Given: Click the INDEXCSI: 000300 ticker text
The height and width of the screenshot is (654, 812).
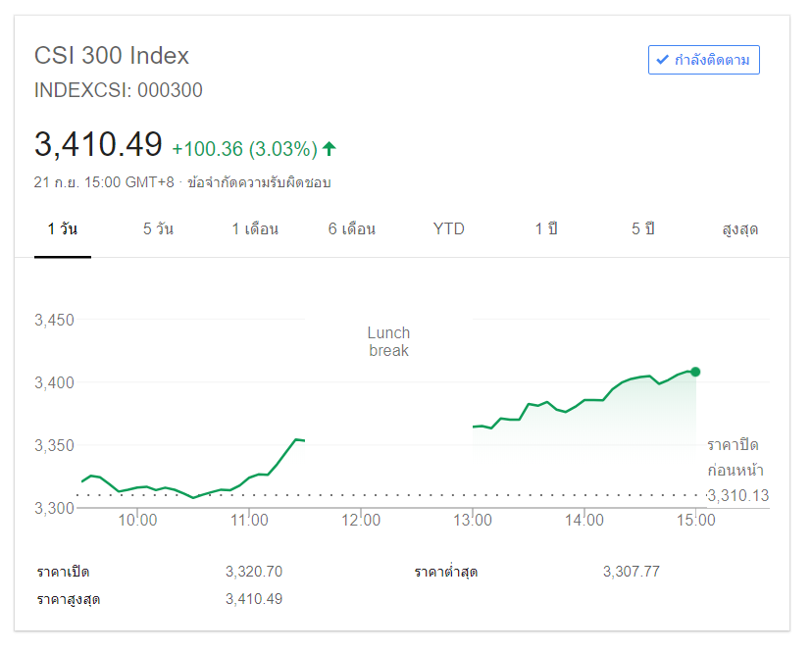Looking at the screenshot, I should pos(119,90).
